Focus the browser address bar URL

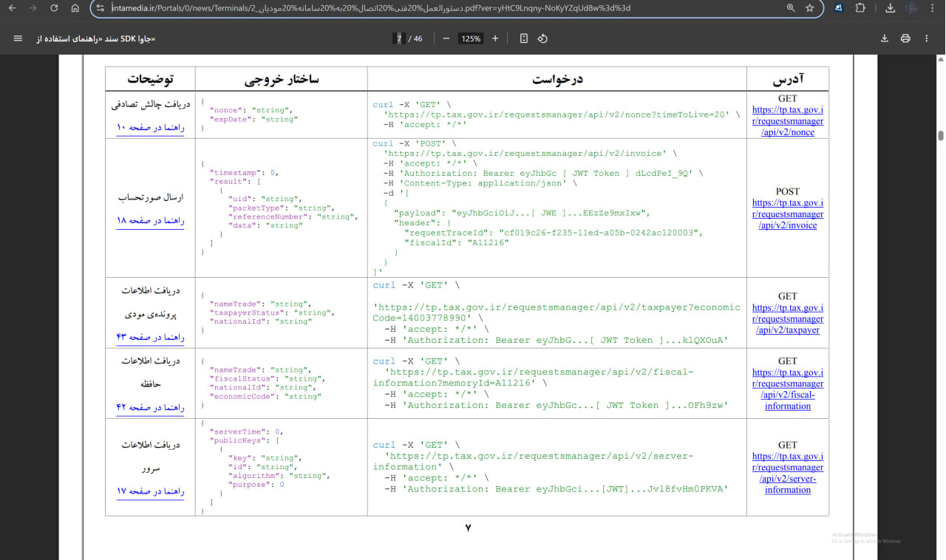(x=370, y=8)
